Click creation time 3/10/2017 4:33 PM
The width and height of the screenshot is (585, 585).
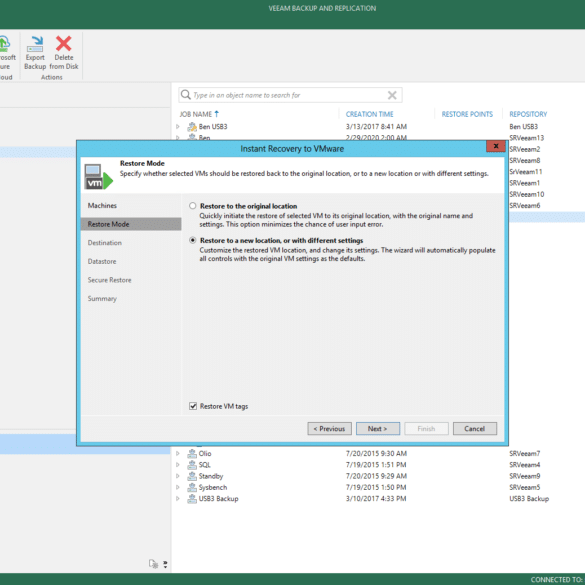[x=376, y=499]
